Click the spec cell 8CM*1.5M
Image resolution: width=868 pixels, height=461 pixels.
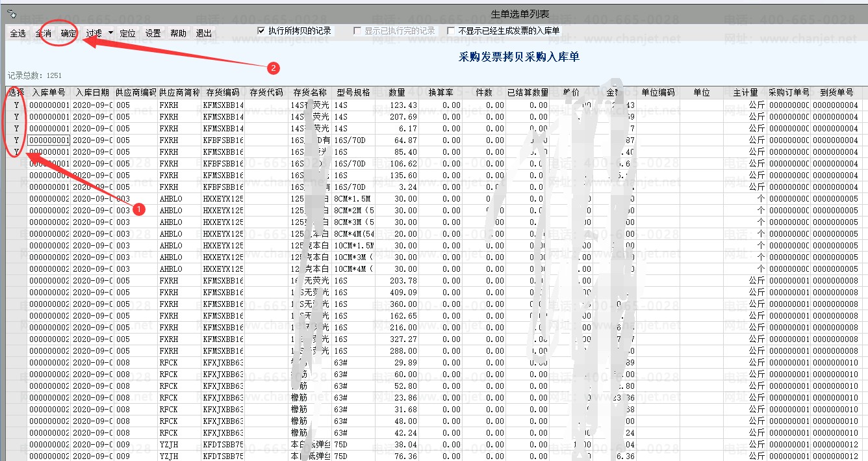pos(353,199)
